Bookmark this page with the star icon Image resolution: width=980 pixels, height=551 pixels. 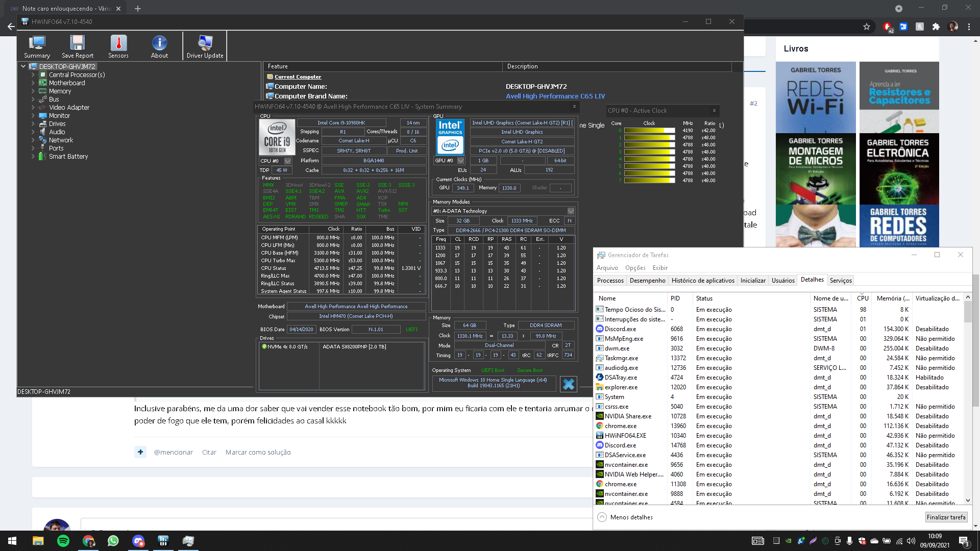(867, 27)
